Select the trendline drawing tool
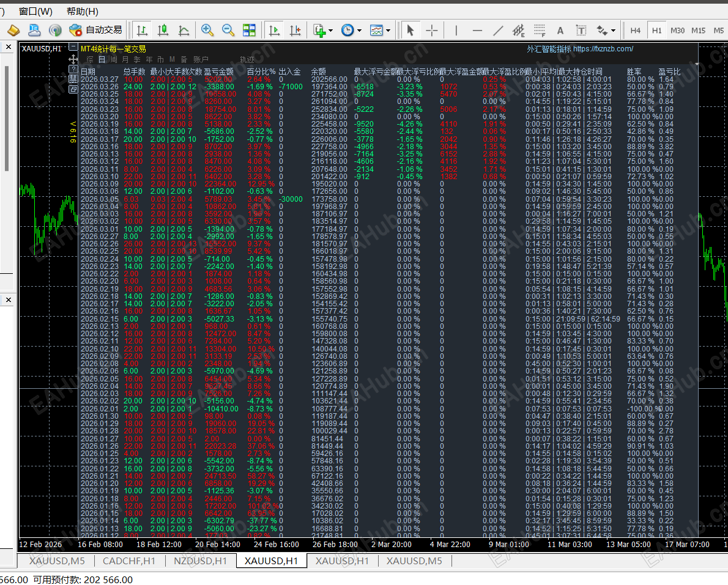The image size is (728, 585). pyautogui.click(x=498, y=30)
